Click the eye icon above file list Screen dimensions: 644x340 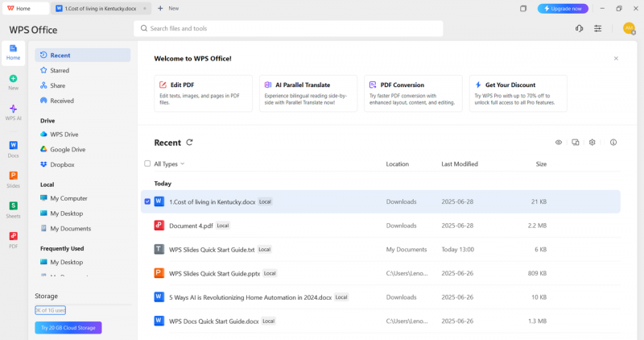coord(559,143)
